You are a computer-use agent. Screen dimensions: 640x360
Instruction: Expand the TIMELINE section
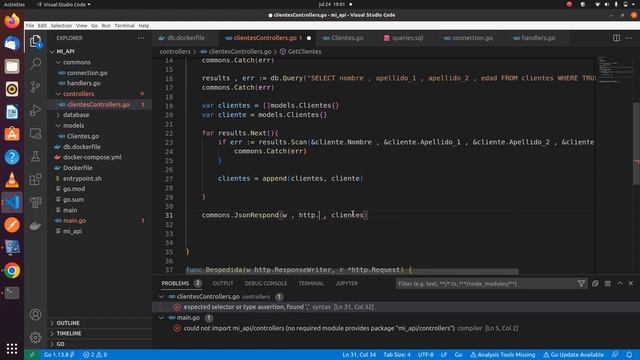[100, 333]
